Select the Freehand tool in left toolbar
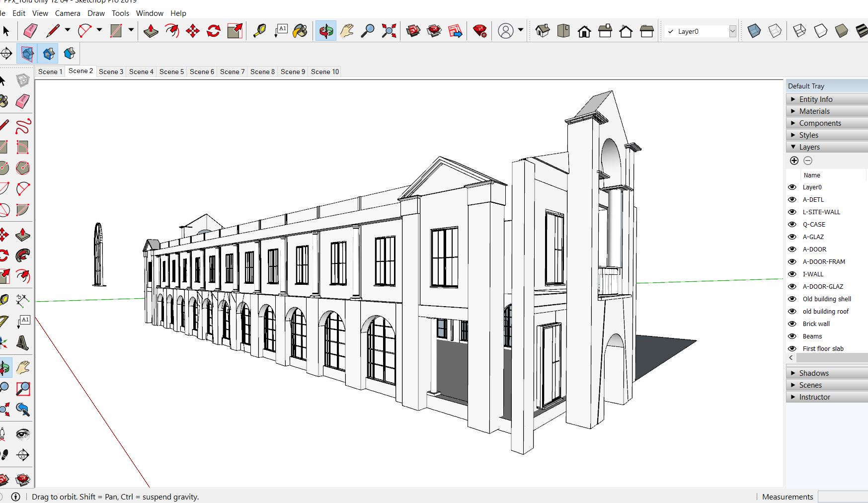This screenshot has width=868, height=503. [22, 126]
